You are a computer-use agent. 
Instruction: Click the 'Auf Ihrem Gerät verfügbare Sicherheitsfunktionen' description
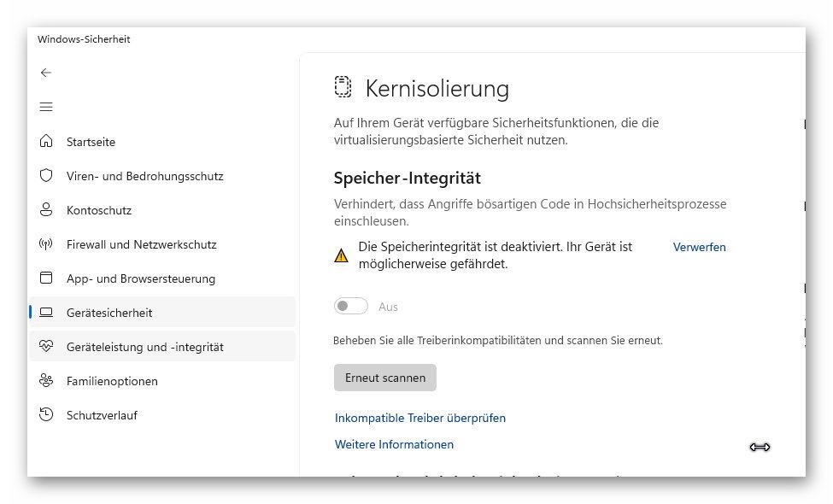click(x=496, y=132)
